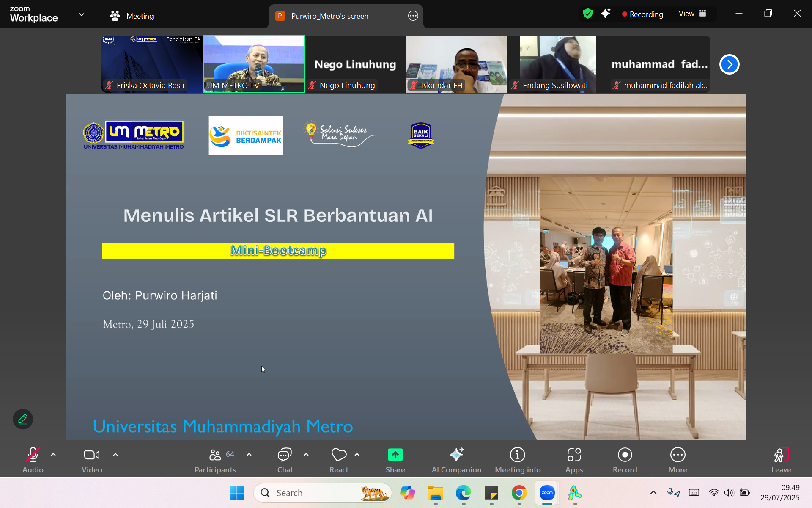Leave the meeting
The height and width of the screenshot is (508, 812).
(x=781, y=460)
